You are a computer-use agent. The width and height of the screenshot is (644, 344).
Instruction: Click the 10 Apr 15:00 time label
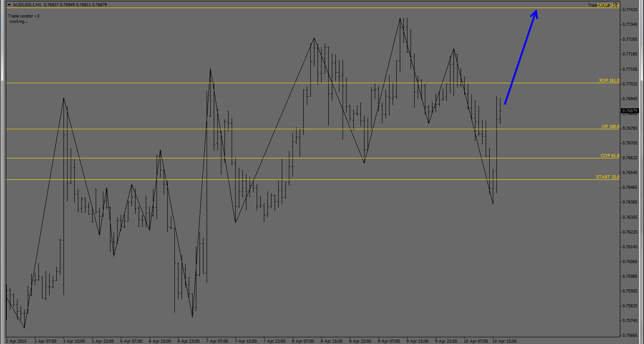(x=504, y=341)
